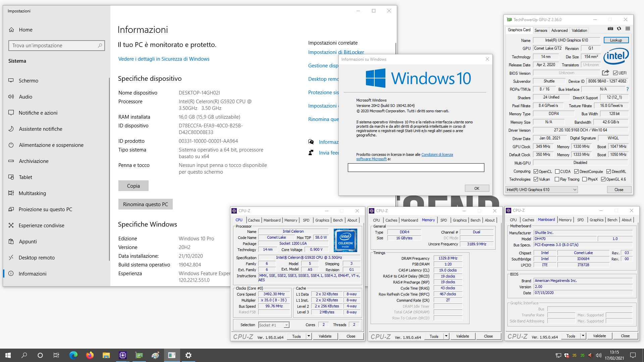The image size is (644, 362).
Task: Toggle the DirectCompute checkbox
Action: point(576,172)
